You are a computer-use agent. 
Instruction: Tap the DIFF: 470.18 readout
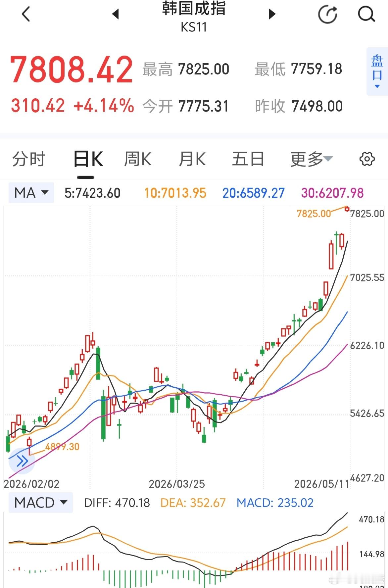(117, 503)
